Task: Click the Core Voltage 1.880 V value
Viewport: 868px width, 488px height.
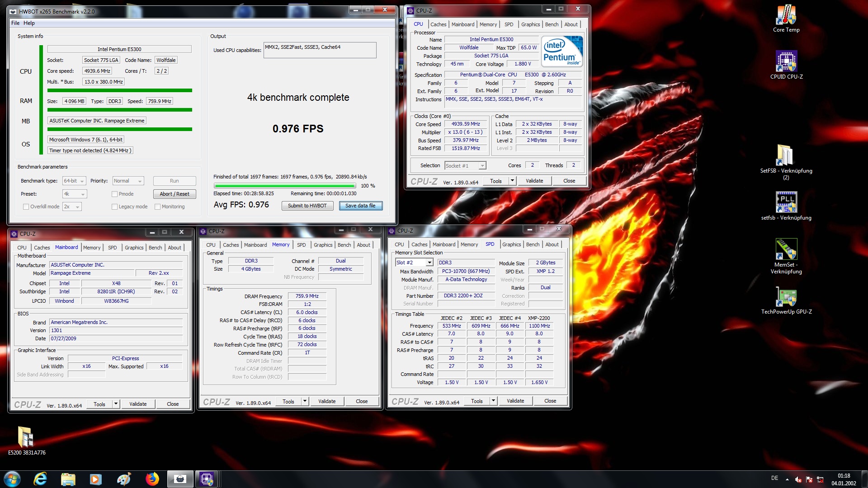Action: (523, 64)
